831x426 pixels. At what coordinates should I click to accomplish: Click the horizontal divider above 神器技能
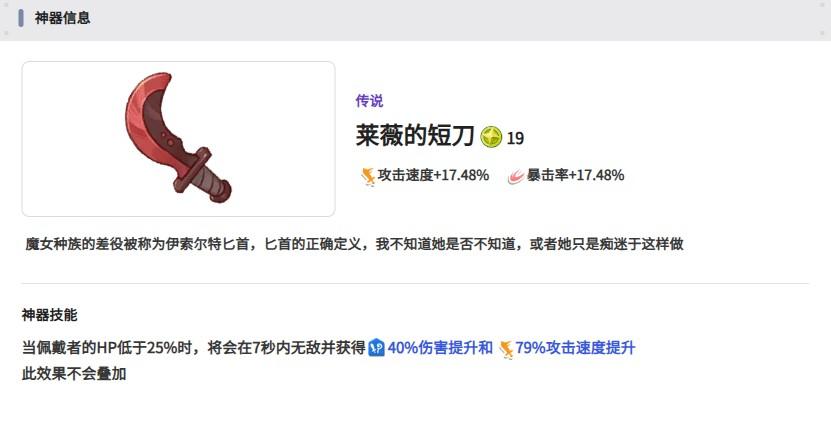[x=415, y=283]
